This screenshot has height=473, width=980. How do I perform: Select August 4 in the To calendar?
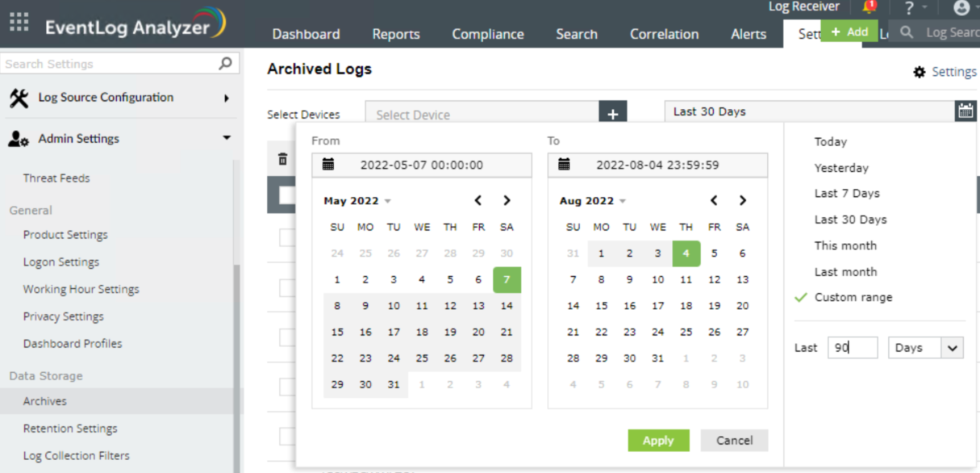[x=686, y=253]
